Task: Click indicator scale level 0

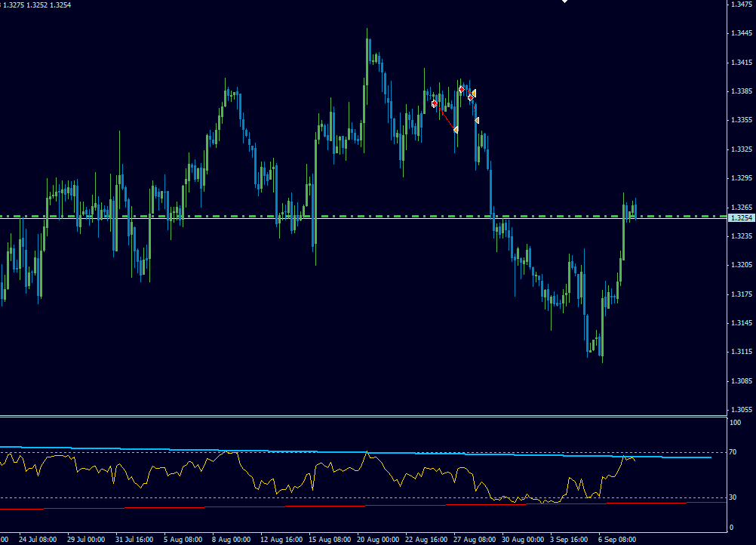Action: (x=731, y=528)
